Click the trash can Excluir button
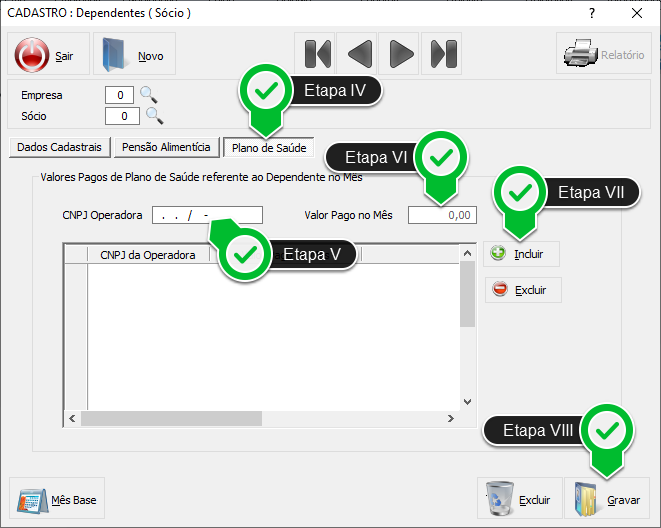Screen dimensions: 661x528 [x=518, y=498]
